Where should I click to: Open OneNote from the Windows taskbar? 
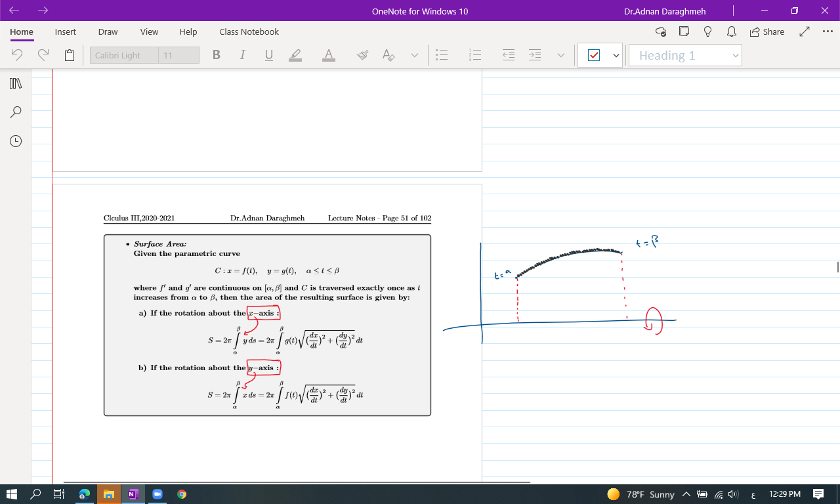pos(133,493)
